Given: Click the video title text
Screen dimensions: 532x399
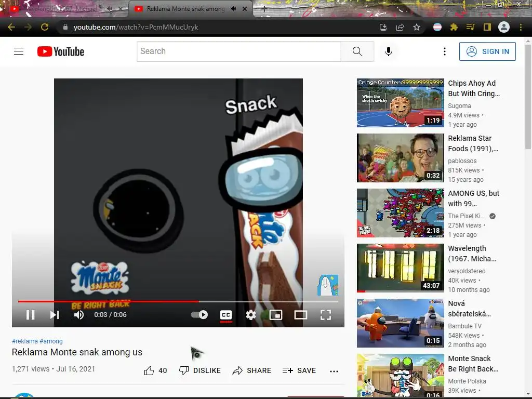Looking at the screenshot, I should click(77, 352).
